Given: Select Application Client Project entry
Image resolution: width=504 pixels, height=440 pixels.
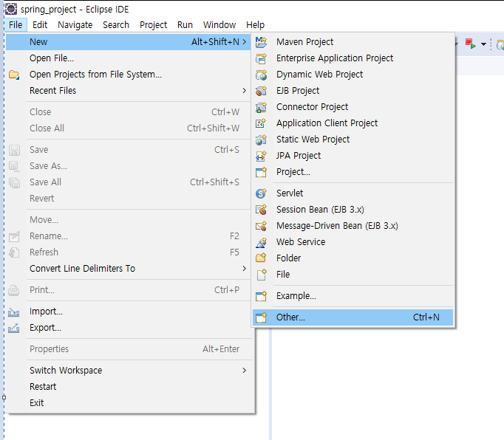Looking at the screenshot, I should [x=353, y=123].
